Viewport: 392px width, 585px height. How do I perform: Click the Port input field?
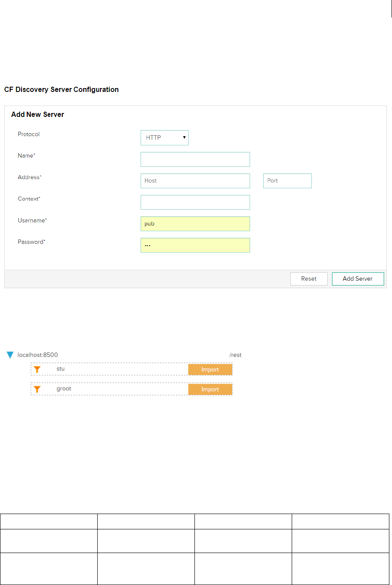(x=287, y=181)
